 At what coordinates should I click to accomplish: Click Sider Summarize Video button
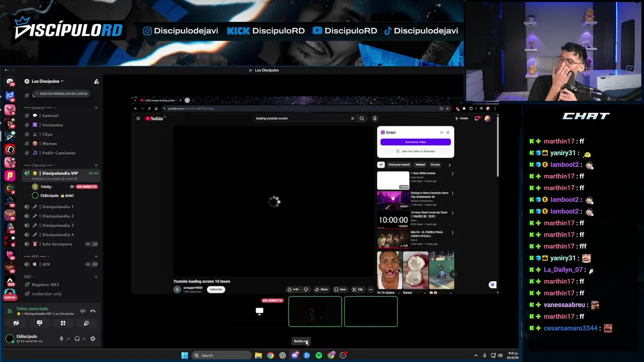pos(416,142)
